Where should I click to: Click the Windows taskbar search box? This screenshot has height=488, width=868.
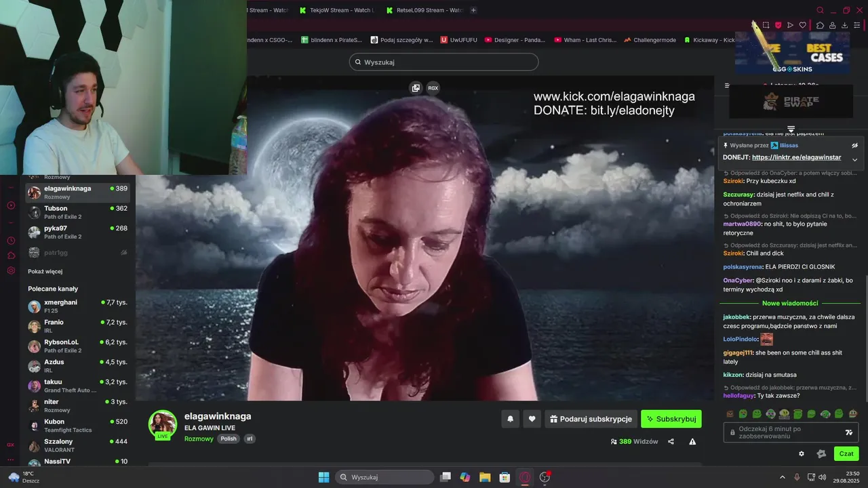tap(385, 477)
